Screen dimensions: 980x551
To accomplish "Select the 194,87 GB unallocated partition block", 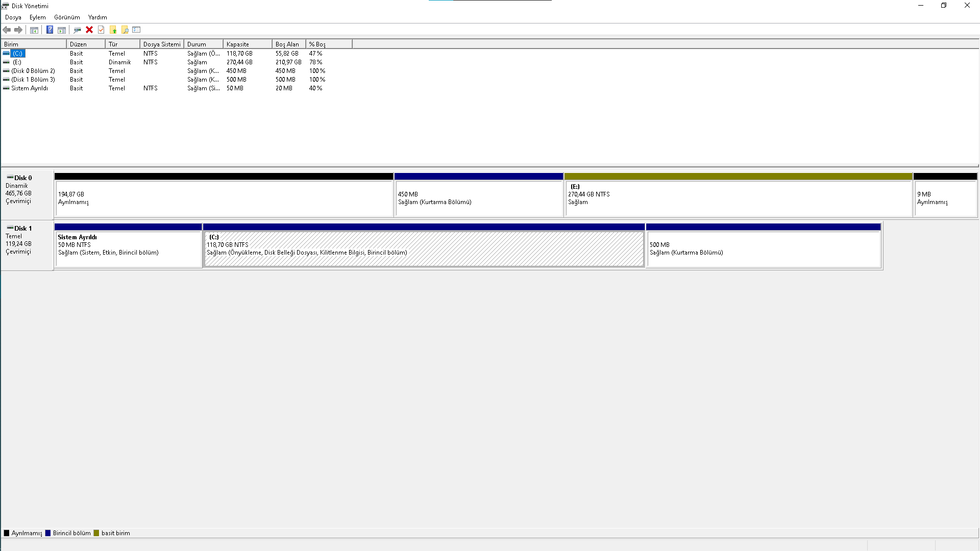I will pyautogui.click(x=224, y=198).
